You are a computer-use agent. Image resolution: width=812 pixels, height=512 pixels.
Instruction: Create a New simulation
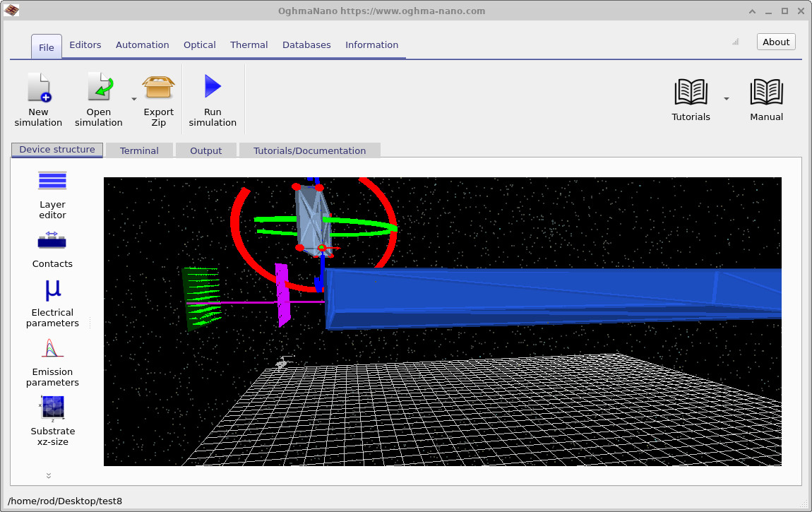[39, 99]
